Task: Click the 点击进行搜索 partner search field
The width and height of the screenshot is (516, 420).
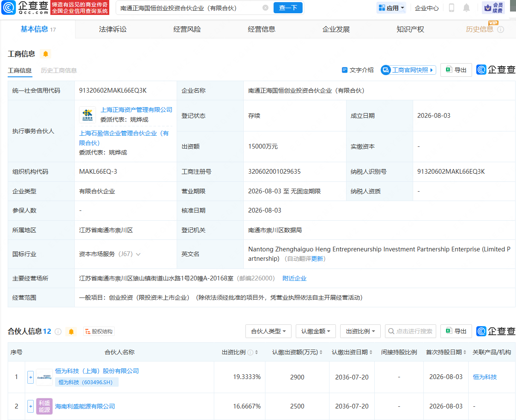Action: (410, 331)
